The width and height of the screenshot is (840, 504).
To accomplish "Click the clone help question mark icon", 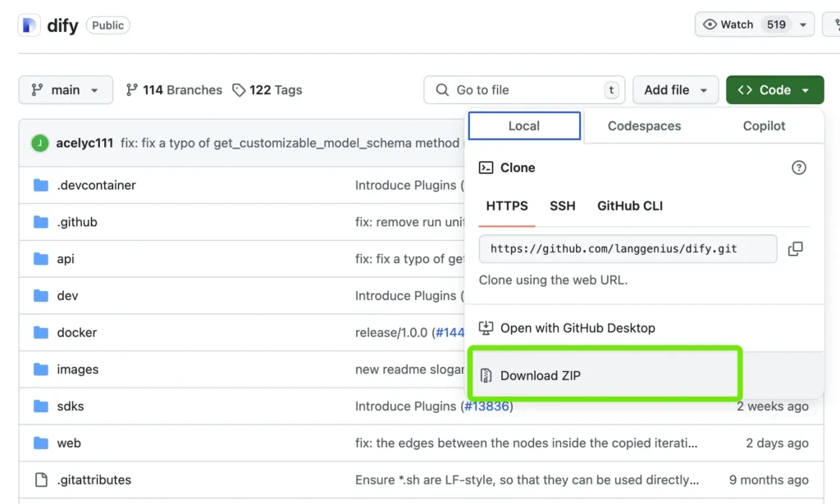I will click(x=798, y=168).
